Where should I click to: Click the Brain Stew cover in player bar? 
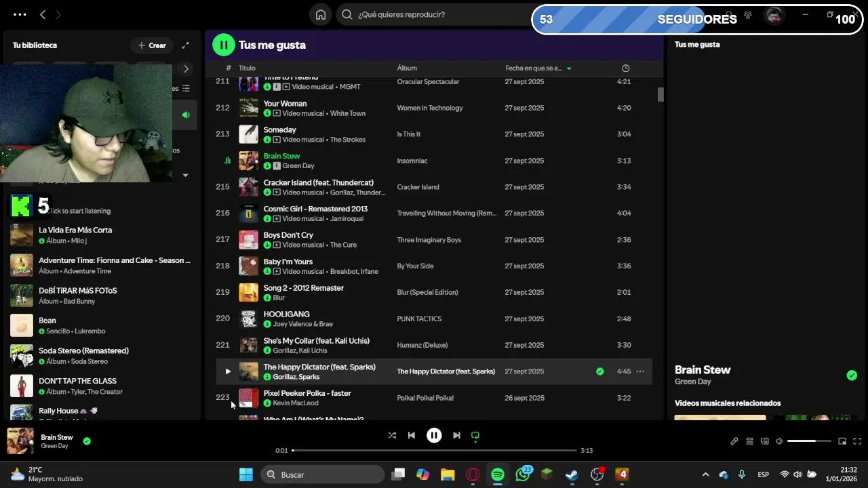click(20, 441)
